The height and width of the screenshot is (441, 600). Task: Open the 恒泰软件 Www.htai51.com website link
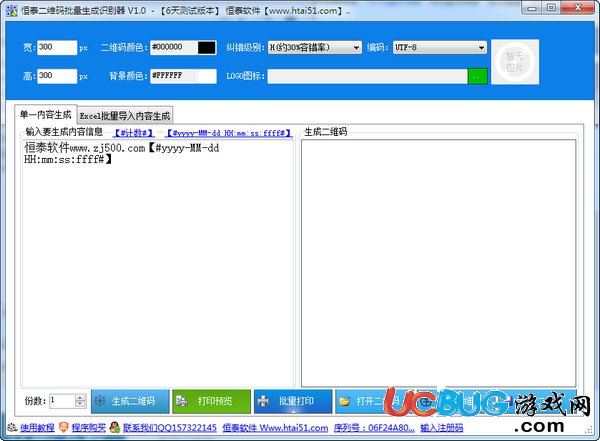coord(275,428)
